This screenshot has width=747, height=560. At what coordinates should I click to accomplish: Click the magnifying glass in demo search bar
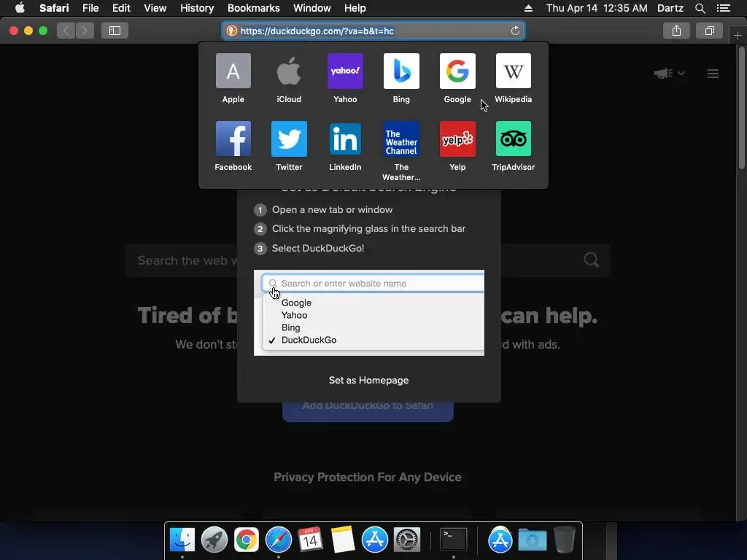point(273,284)
